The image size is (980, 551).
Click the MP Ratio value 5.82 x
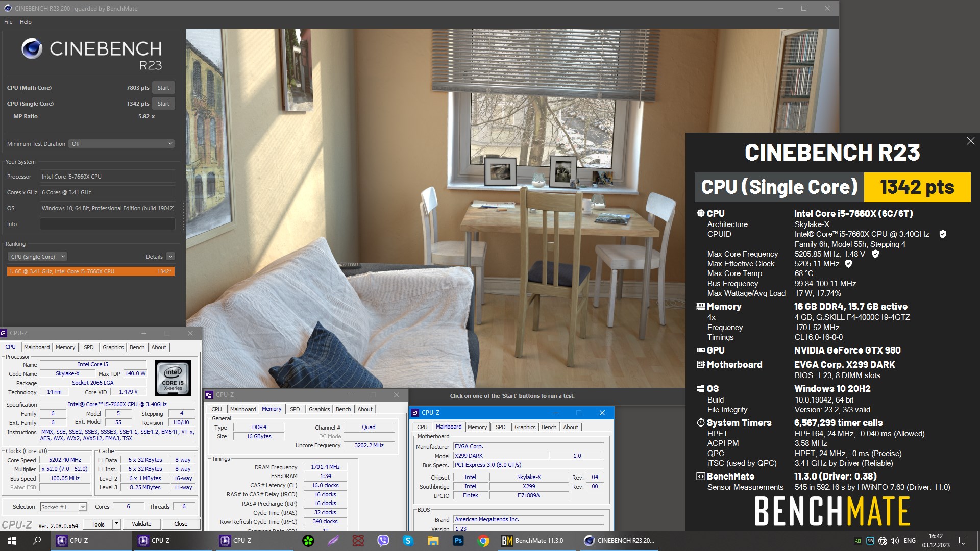click(x=146, y=116)
